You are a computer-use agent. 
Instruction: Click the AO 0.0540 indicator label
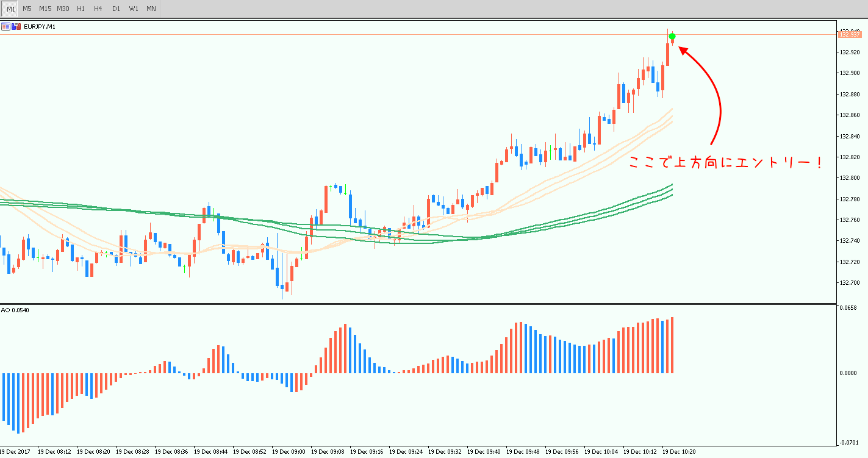point(15,310)
